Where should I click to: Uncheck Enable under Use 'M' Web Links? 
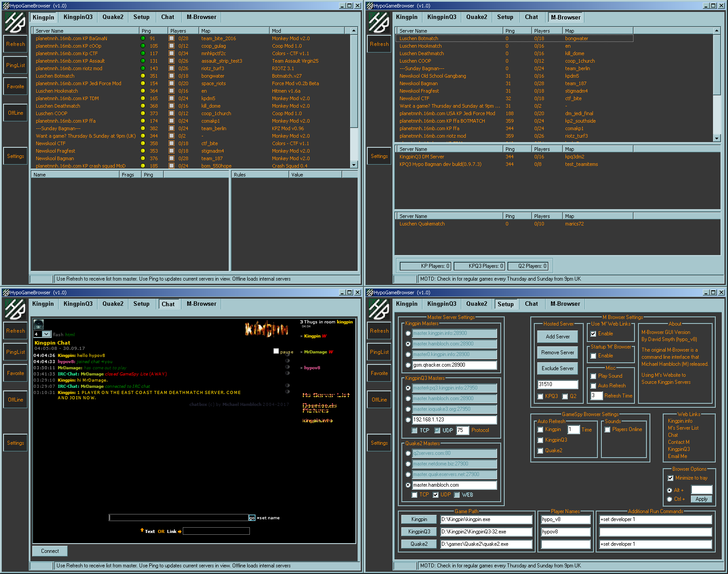(x=593, y=334)
